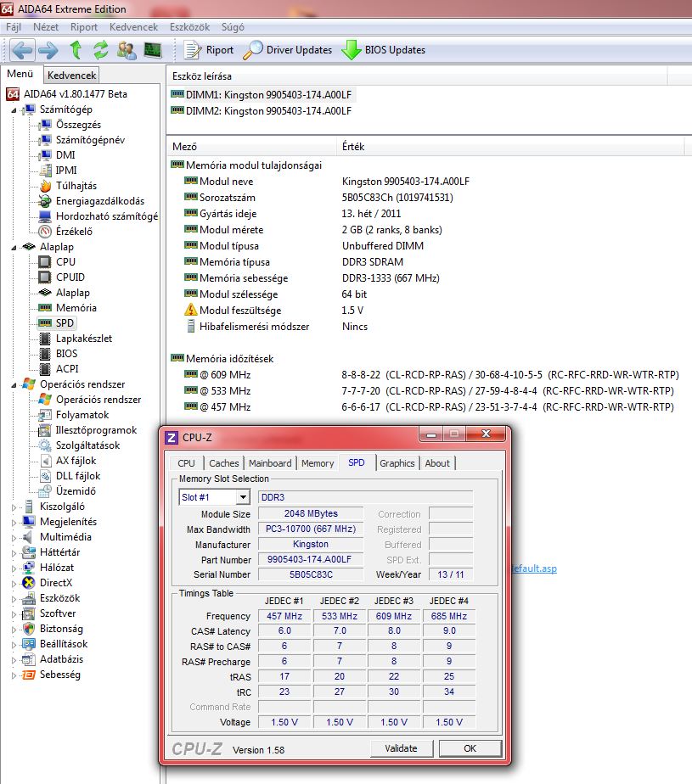Screen dimensions: 692x784
Task: Expand the Megjelenítés tree node
Action: pos(14,522)
